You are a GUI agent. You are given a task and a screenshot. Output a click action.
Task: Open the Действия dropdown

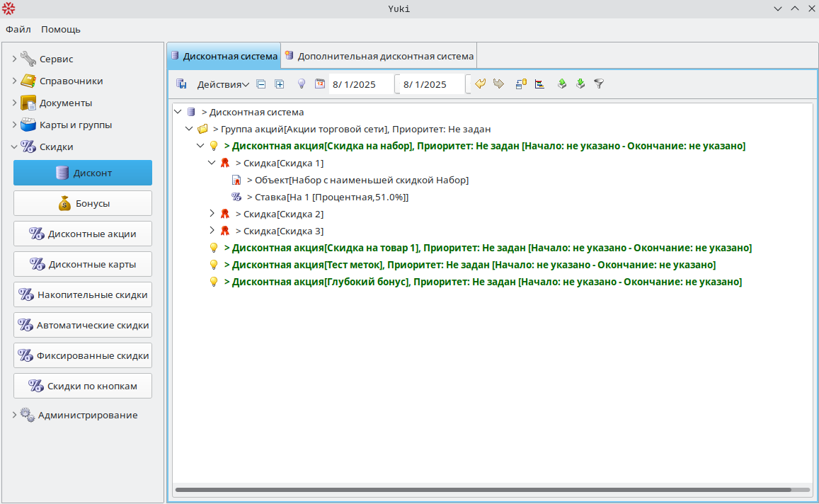(222, 84)
